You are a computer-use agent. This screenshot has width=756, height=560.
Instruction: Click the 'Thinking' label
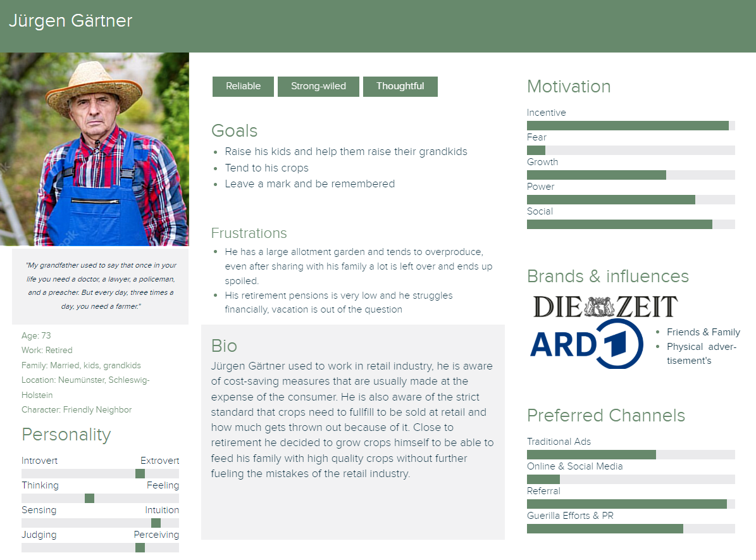(x=40, y=485)
